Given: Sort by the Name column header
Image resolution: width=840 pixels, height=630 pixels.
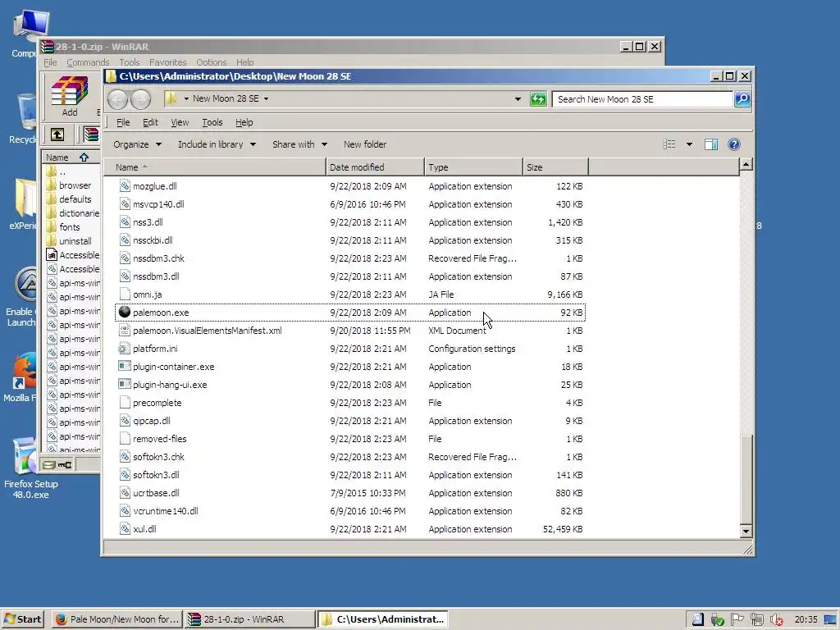Looking at the screenshot, I should [214, 167].
